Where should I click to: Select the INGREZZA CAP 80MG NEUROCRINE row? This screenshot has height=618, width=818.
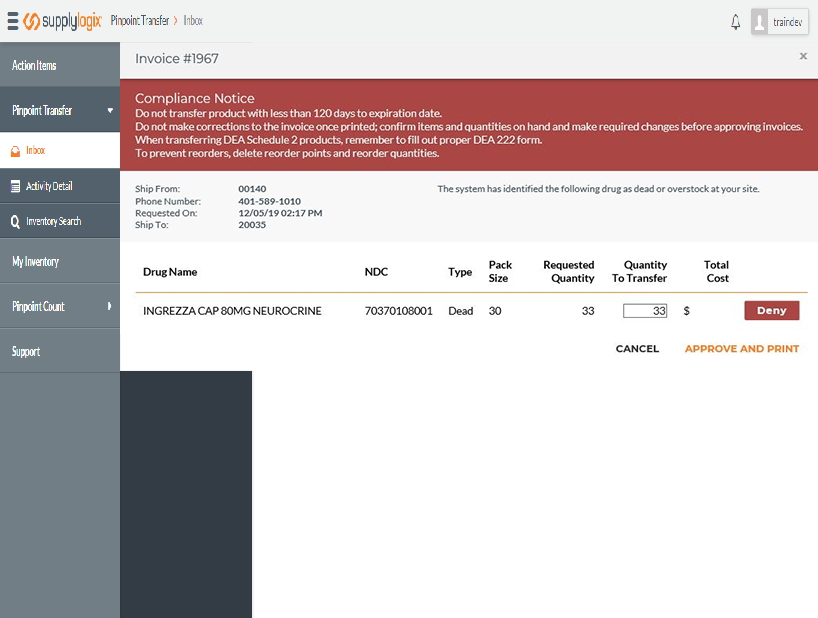tap(232, 311)
